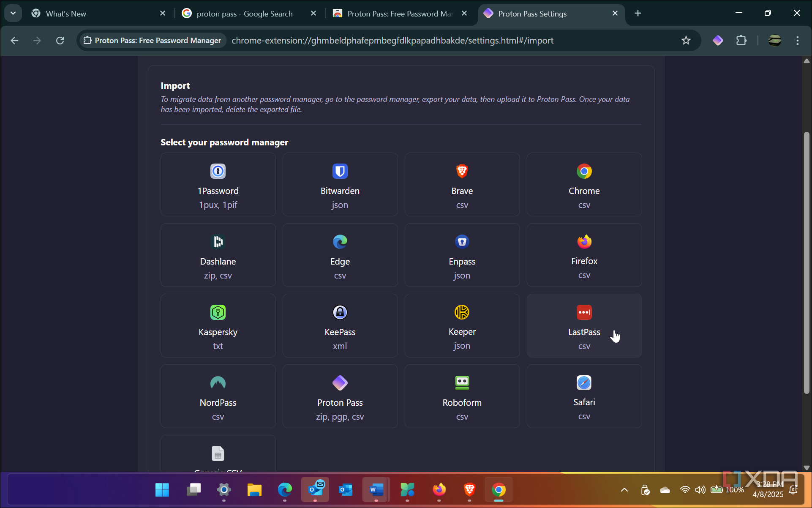The image size is (812, 508).
Task: Open Microsoft Word from the taskbar
Action: coord(376,490)
